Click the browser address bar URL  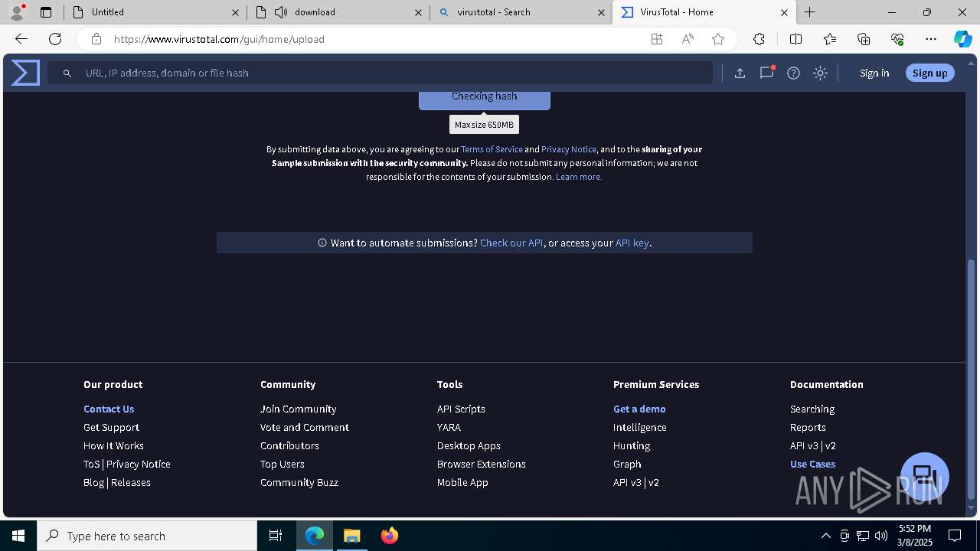[219, 39]
